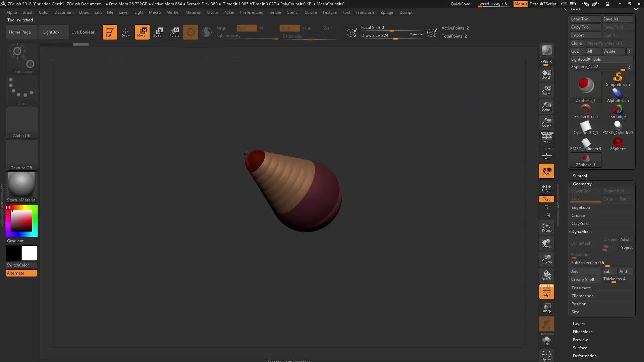Viewport: 644px width, 362px height.
Task: Click the sphere gizmo icon beside Rotate
Action: pyautogui.click(x=190, y=32)
